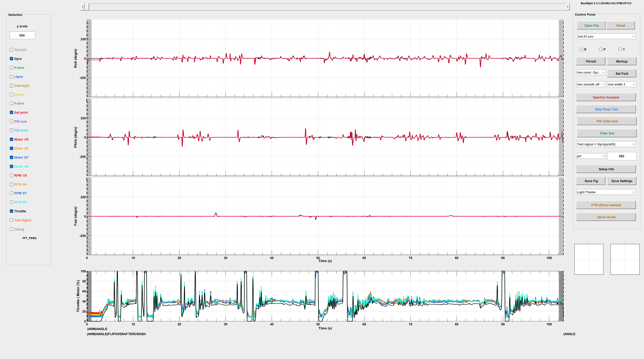Open the Test signal dropdown
Screen dimensions: 644x359
pos(606,144)
